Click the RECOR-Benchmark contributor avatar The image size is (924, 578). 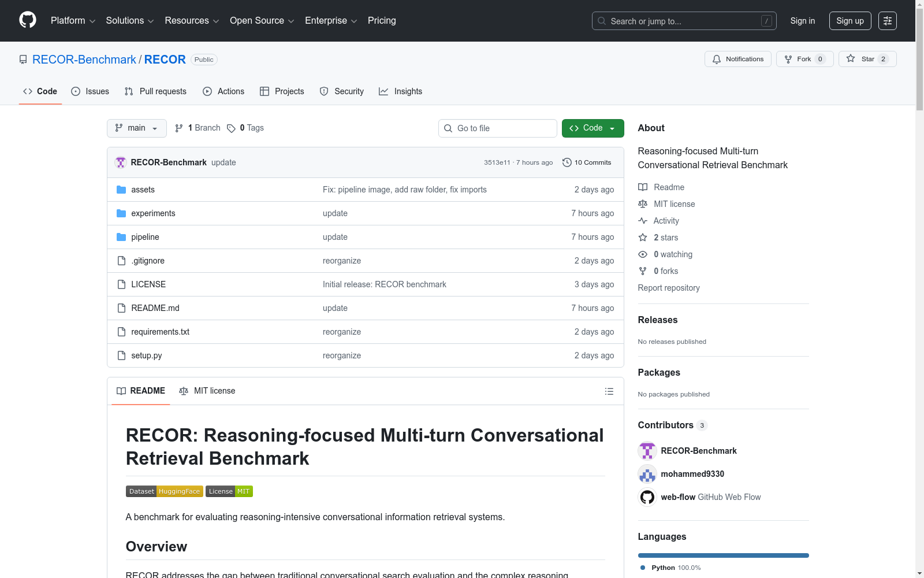coord(647,451)
